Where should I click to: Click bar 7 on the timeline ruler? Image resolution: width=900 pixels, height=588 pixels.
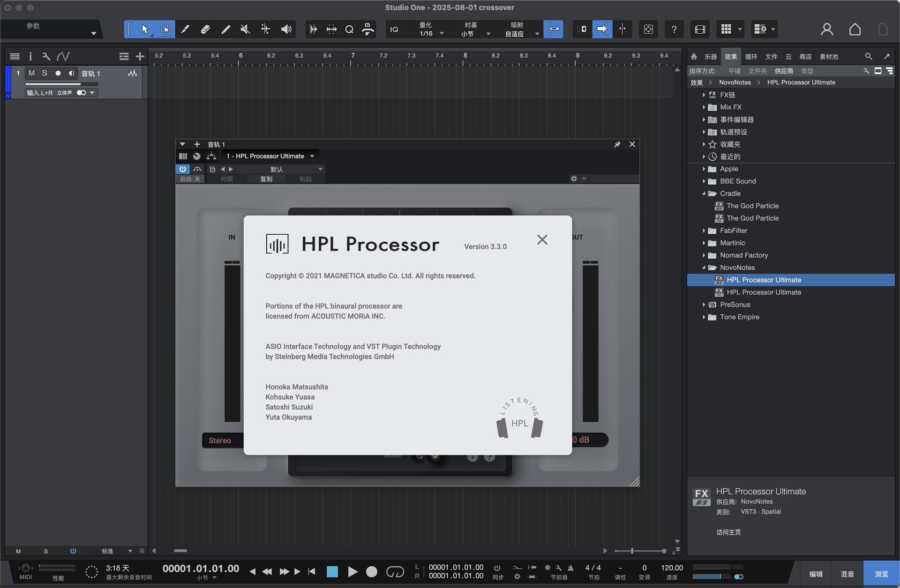click(x=353, y=56)
